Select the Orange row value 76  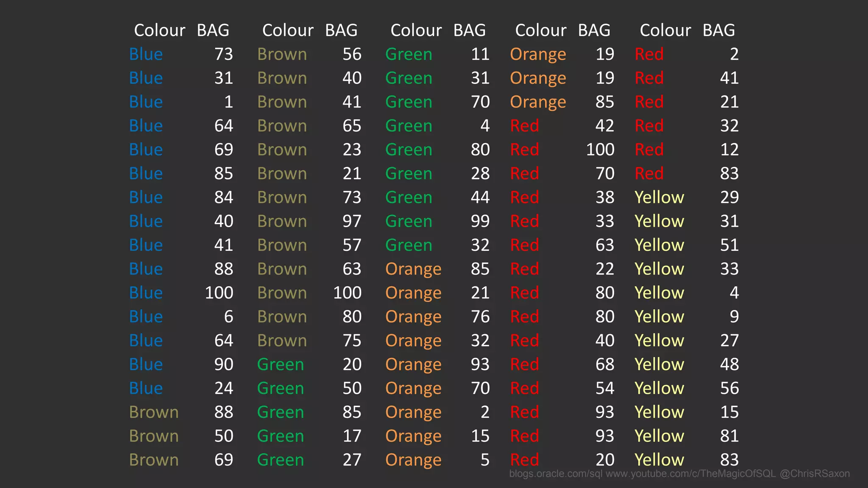pos(480,317)
